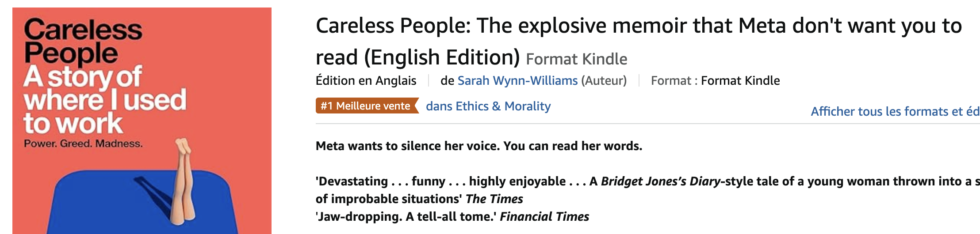Click the white cover subtitle 'A story of'

tap(83, 77)
